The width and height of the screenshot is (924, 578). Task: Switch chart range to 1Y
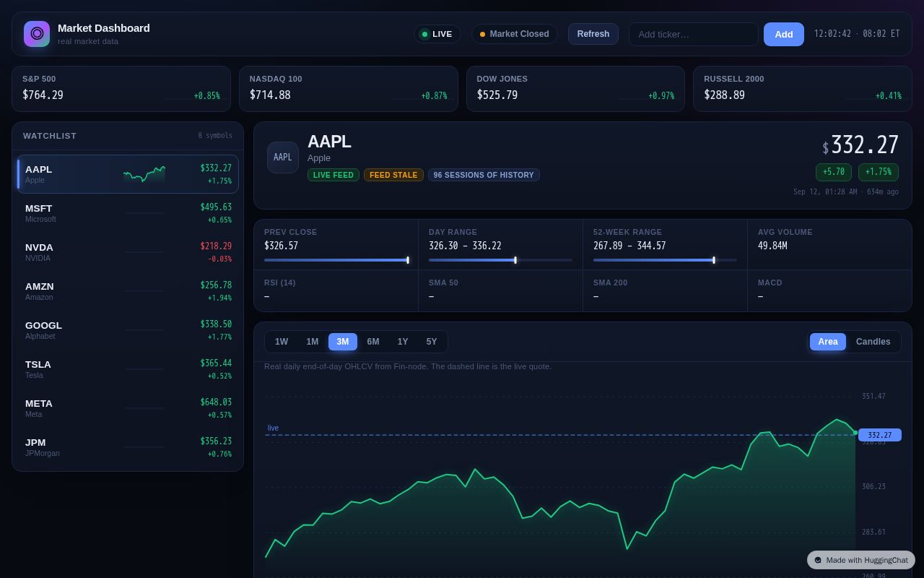[x=403, y=342]
